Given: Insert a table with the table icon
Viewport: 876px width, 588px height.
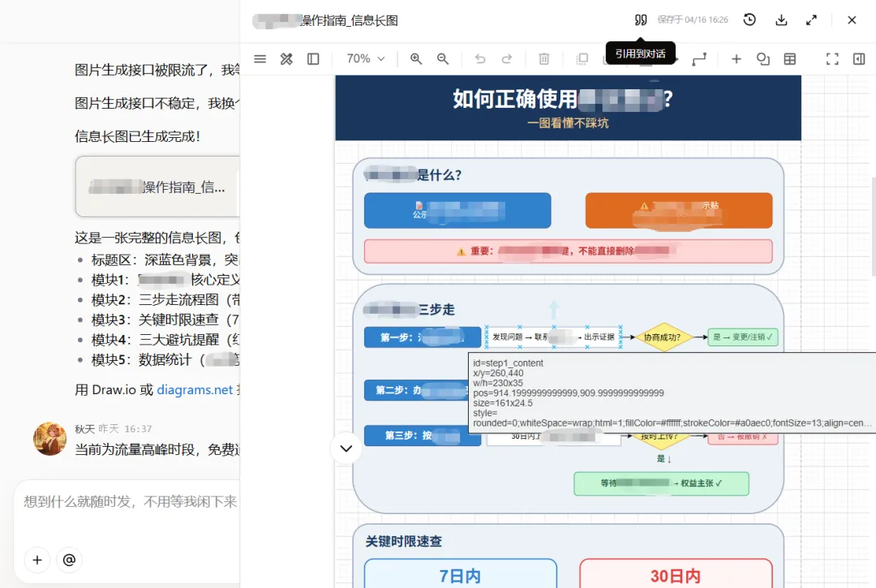Looking at the screenshot, I should [x=790, y=58].
